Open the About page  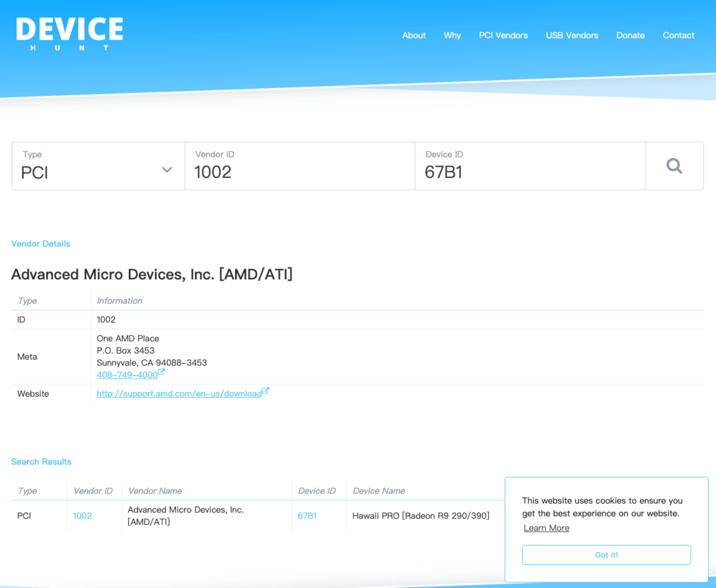click(x=414, y=35)
